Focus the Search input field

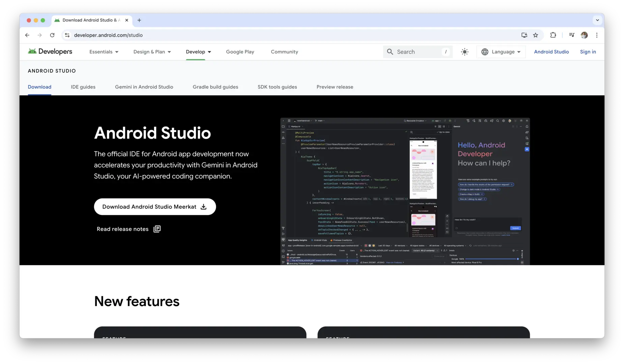click(418, 52)
